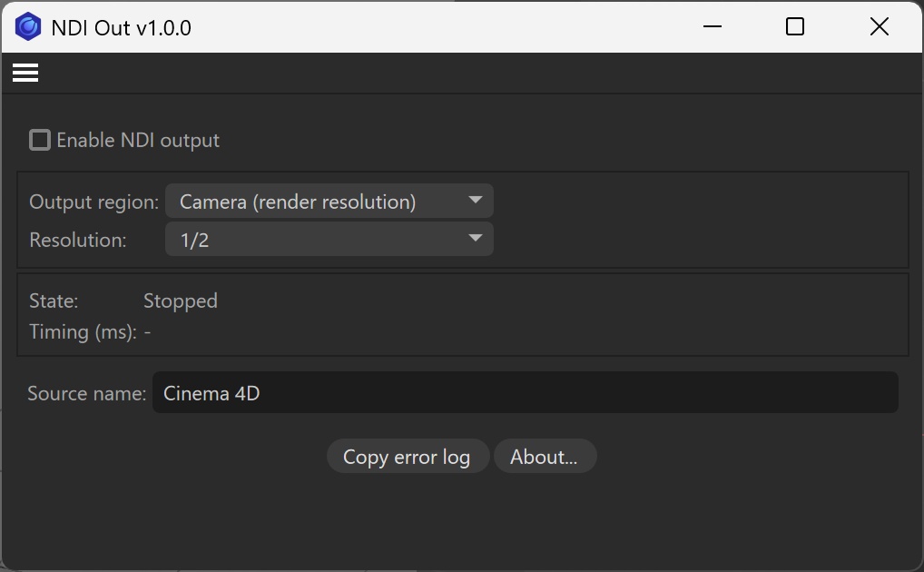
Task: Open the hamburger menu icon
Action: [25, 74]
